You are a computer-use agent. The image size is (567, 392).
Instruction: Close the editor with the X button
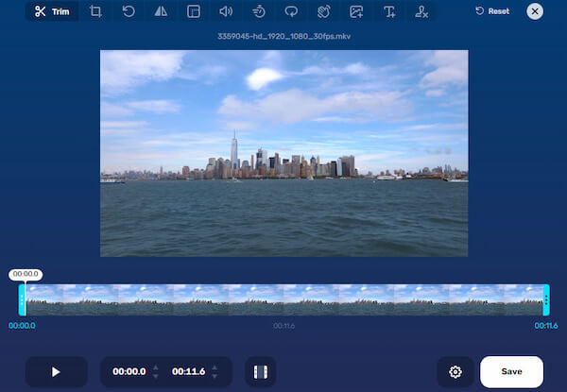(x=536, y=12)
